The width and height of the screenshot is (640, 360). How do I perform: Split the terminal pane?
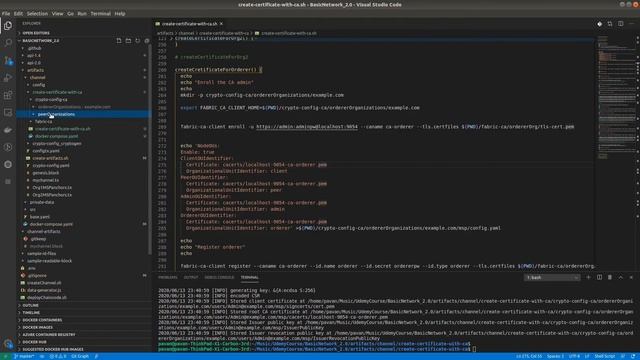[x=599, y=277]
